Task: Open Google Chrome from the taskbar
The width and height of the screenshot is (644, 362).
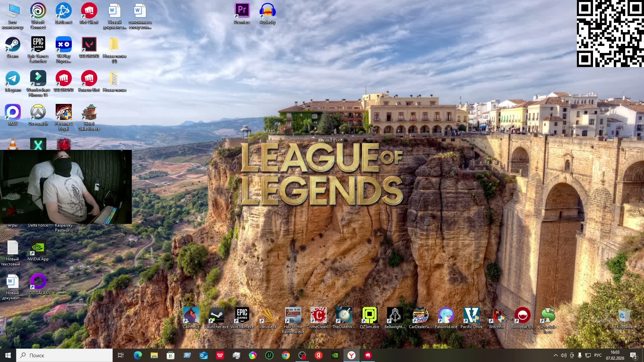Action: pyautogui.click(x=286, y=355)
